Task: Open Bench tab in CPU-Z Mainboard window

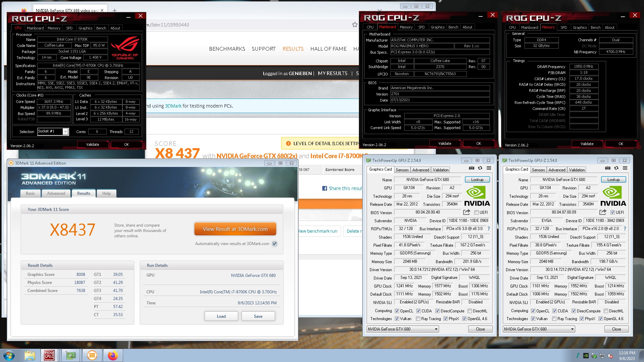Action: [x=453, y=27]
